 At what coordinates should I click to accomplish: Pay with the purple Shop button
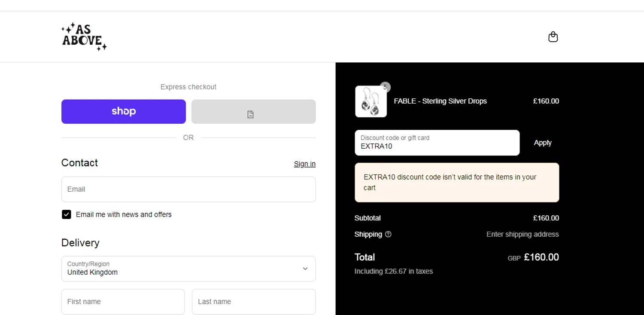[x=124, y=112]
